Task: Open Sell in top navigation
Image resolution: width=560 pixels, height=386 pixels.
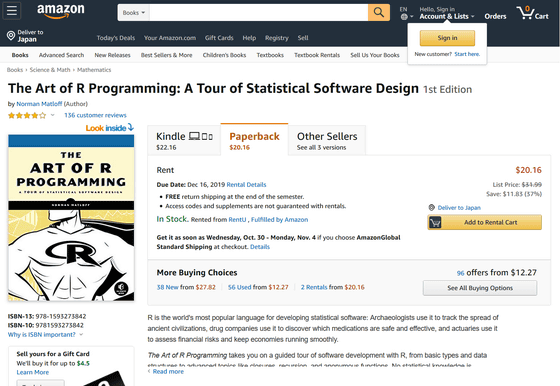Action: click(303, 38)
